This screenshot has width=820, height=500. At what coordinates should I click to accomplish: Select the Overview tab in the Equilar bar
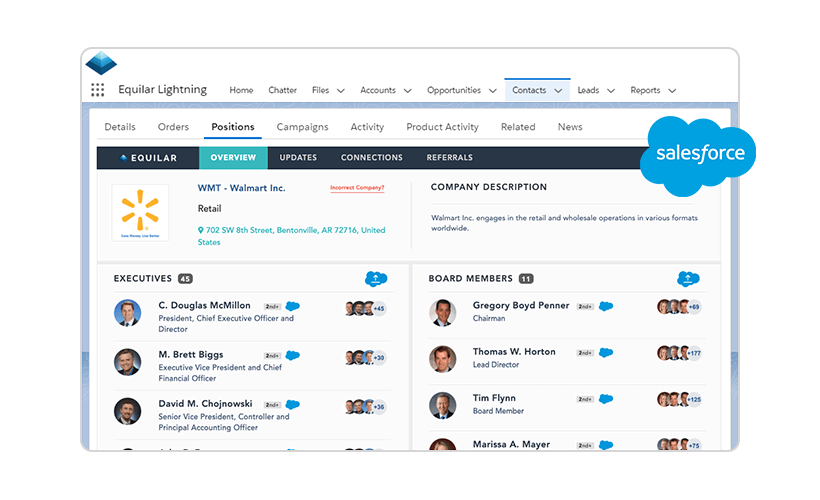(x=233, y=157)
